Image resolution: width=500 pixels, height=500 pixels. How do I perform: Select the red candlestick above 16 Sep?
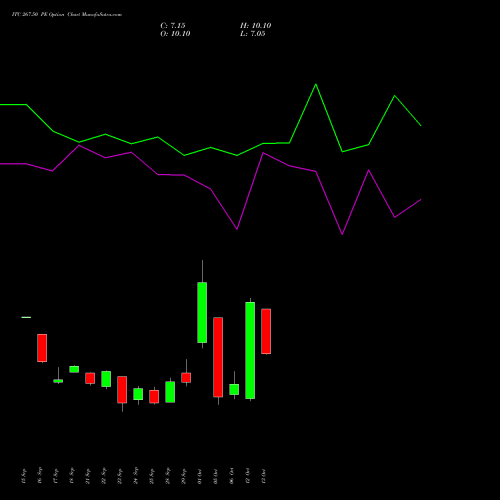pyautogui.click(x=42, y=348)
